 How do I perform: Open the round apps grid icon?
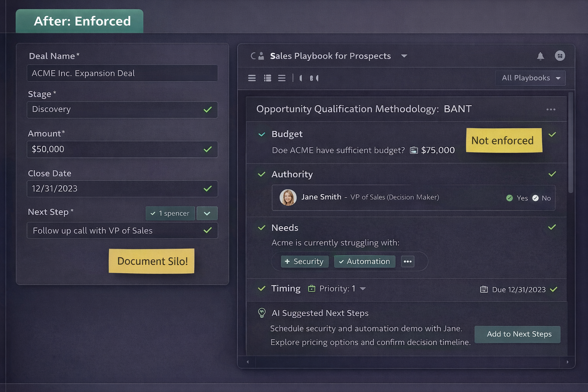point(560,56)
